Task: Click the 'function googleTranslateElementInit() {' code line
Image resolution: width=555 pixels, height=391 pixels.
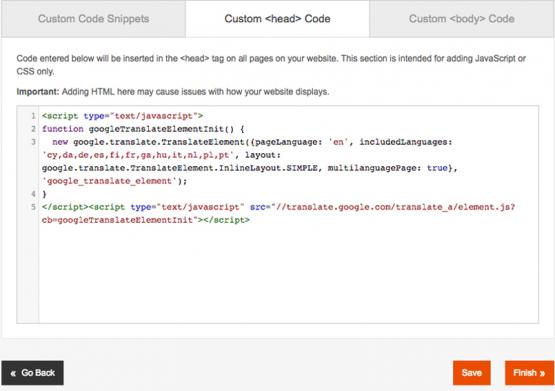Action: coord(143,129)
